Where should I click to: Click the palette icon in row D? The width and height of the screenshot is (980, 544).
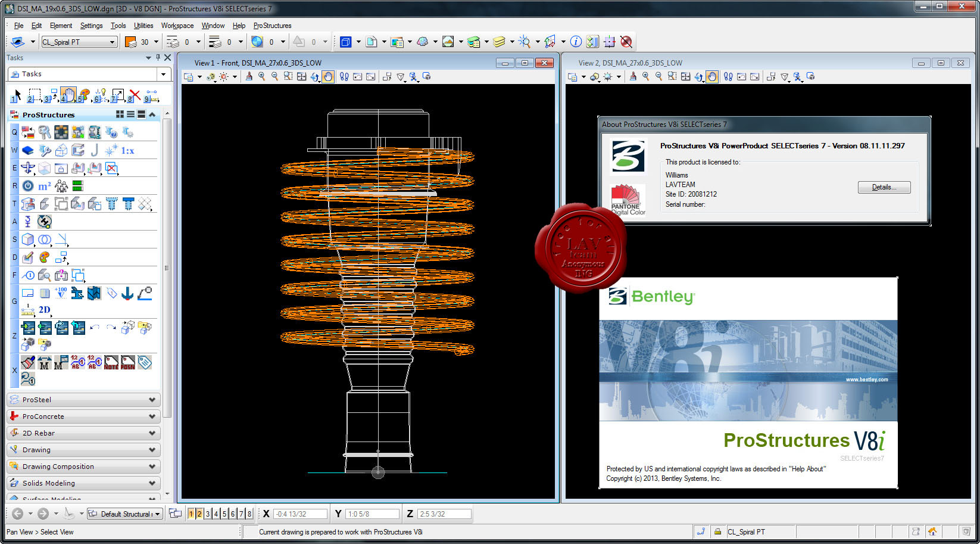(x=45, y=257)
